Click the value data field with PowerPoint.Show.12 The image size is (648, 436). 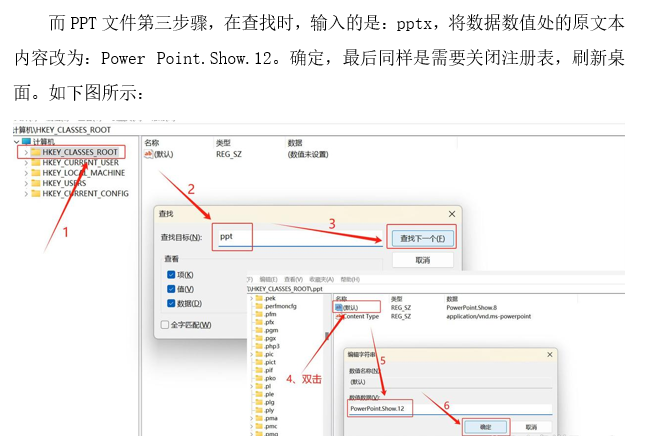pyautogui.click(x=450, y=409)
